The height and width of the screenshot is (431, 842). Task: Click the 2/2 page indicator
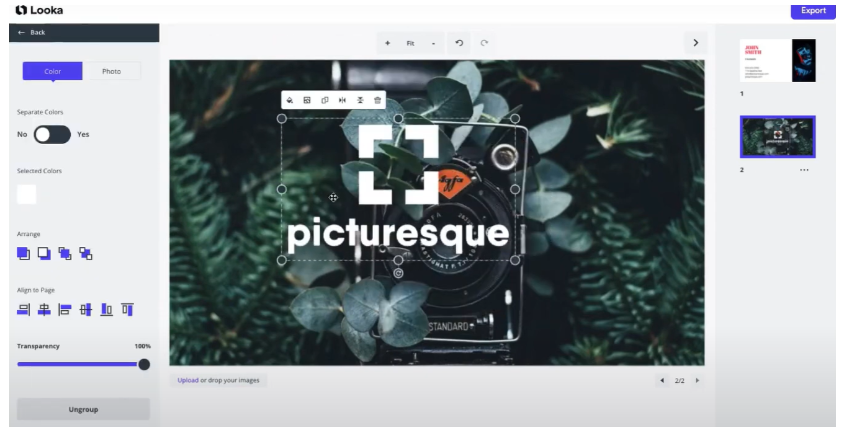(x=679, y=381)
